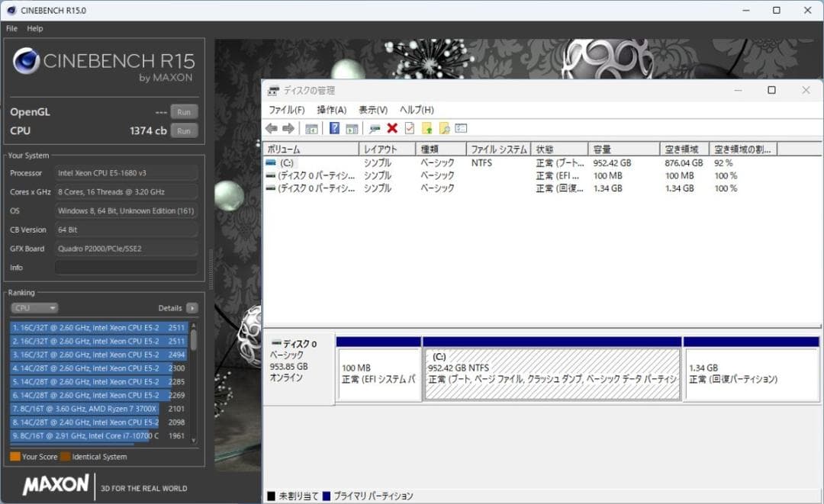Viewport: 824px width, 504px height.
Task: Click the rightmost properties toolbar icon
Action: tap(461, 127)
